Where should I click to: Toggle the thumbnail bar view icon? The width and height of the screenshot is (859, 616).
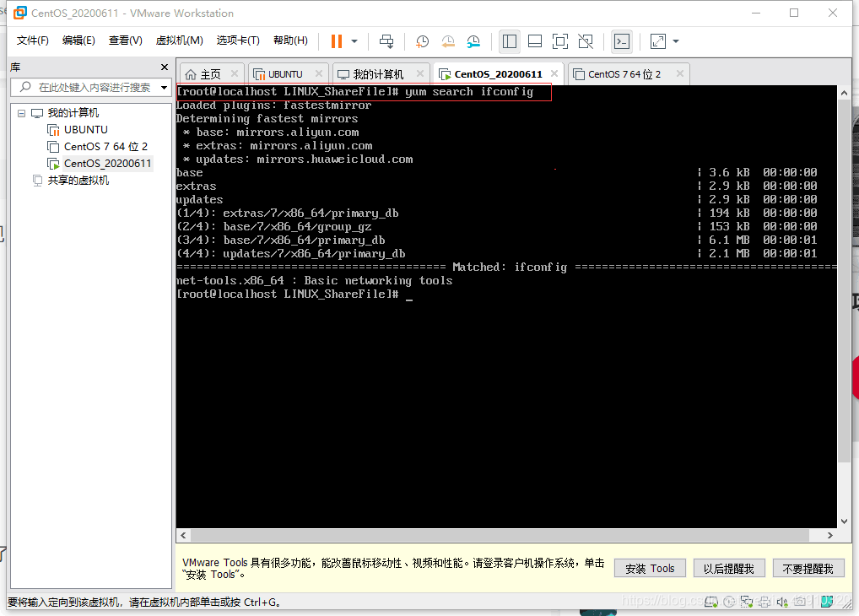535,41
